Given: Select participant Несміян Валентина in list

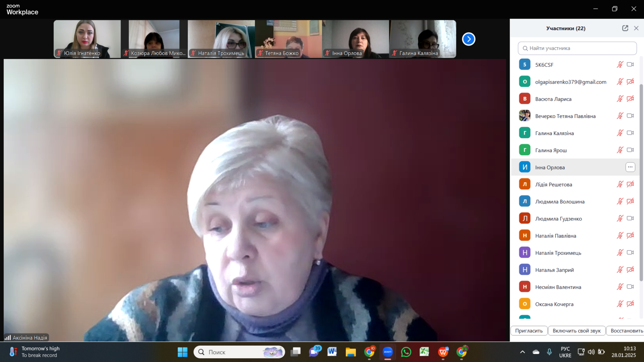Looking at the screenshot, I should 575,287.
